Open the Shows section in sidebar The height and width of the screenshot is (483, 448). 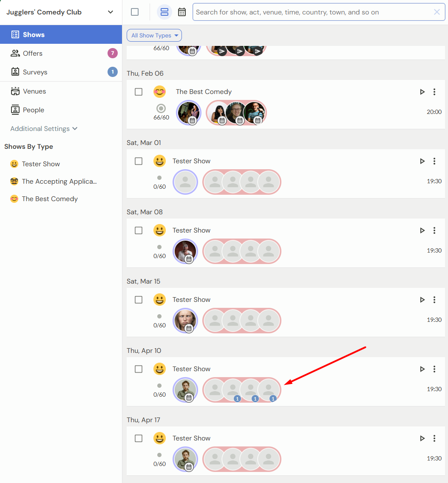61,34
